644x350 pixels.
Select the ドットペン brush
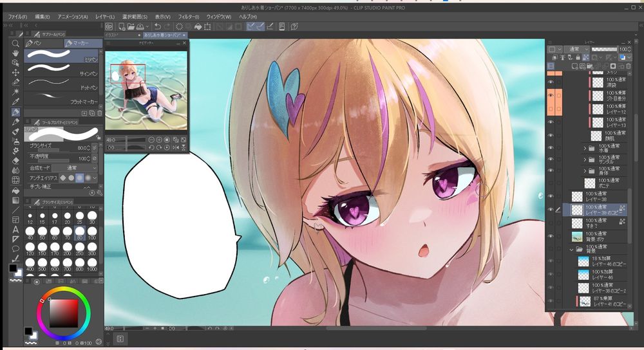pyautogui.click(x=61, y=83)
